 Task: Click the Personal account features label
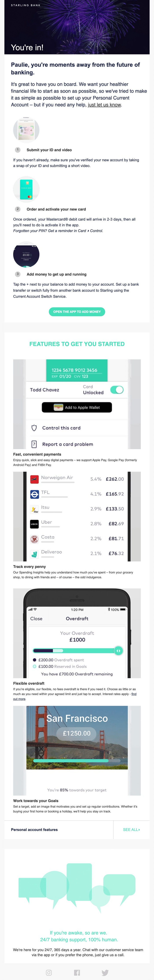(x=35, y=829)
